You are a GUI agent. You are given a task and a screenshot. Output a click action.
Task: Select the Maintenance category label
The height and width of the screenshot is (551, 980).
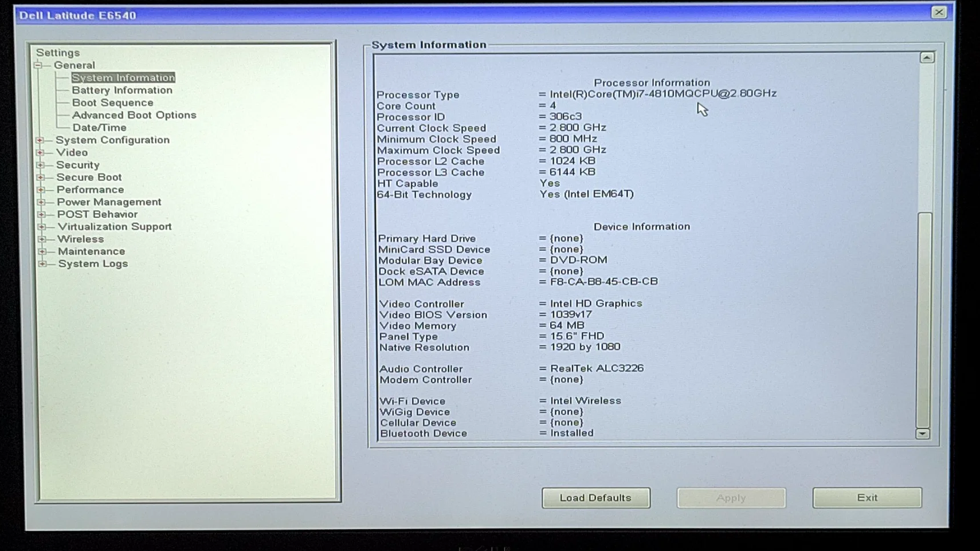[92, 251]
